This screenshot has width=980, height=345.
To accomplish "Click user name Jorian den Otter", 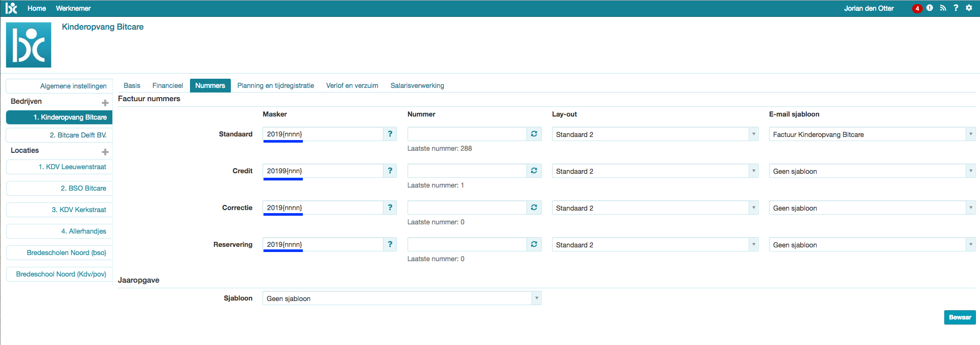I will 869,8.
